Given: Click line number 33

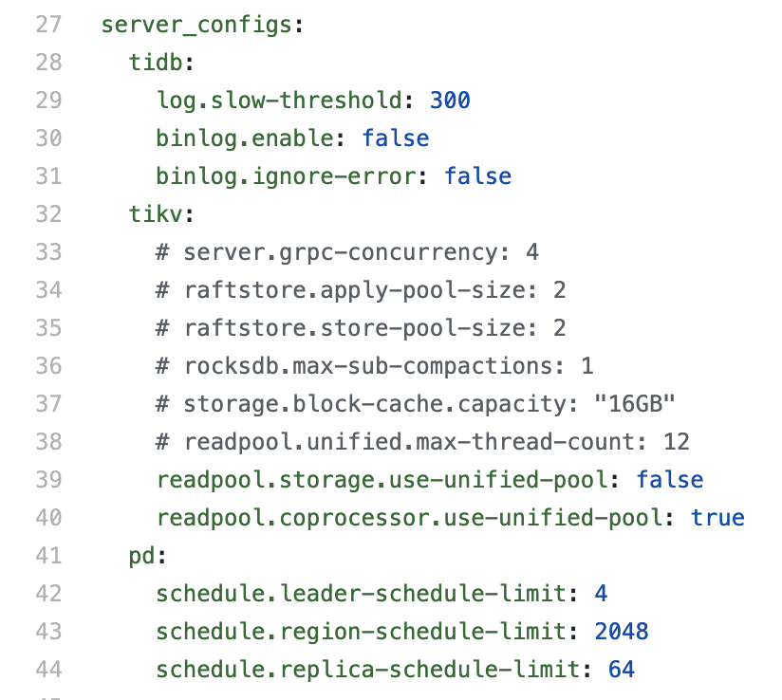Looking at the screenshot, I should [49, 251].
